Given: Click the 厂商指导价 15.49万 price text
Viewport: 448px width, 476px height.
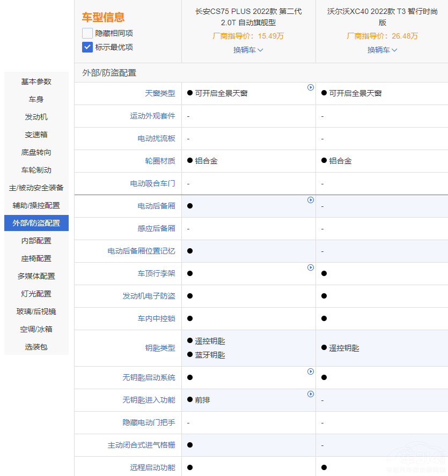Looking at the screenshot, I should click(248, 36).
